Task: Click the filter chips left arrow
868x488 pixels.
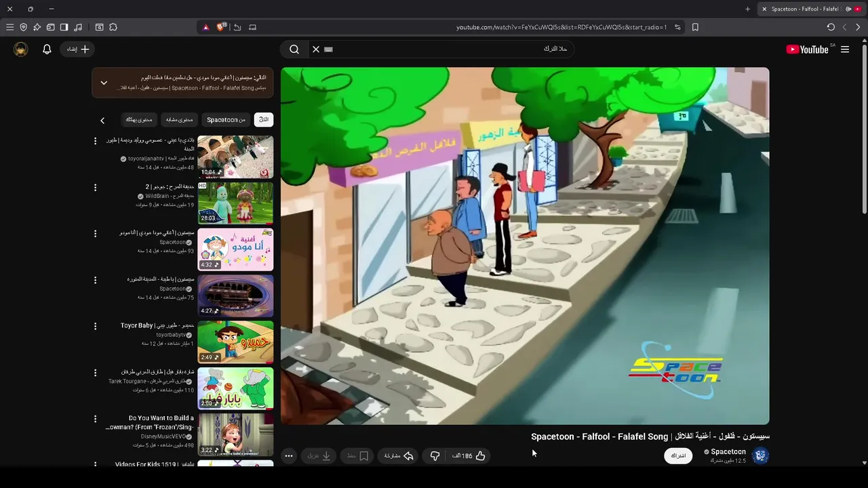Action: coord(102,120)
